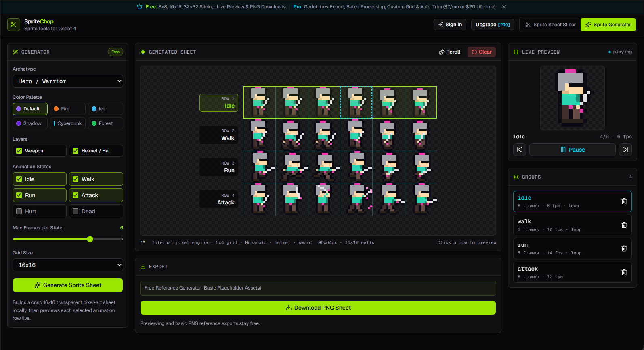
Task: Open the Archetype dropdown
Action: [68, 81]
